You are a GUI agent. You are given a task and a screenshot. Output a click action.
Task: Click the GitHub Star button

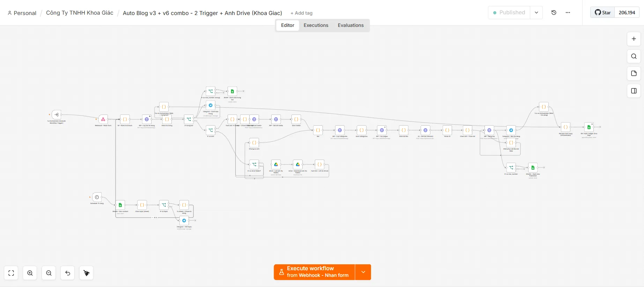point(603,13)
